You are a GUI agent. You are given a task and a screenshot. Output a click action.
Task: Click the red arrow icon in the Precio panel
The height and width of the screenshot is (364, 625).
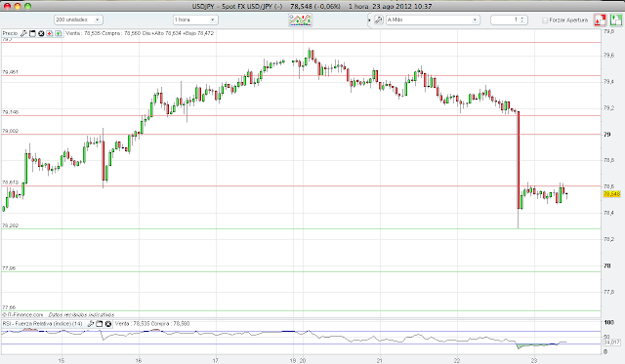[50, 33]
